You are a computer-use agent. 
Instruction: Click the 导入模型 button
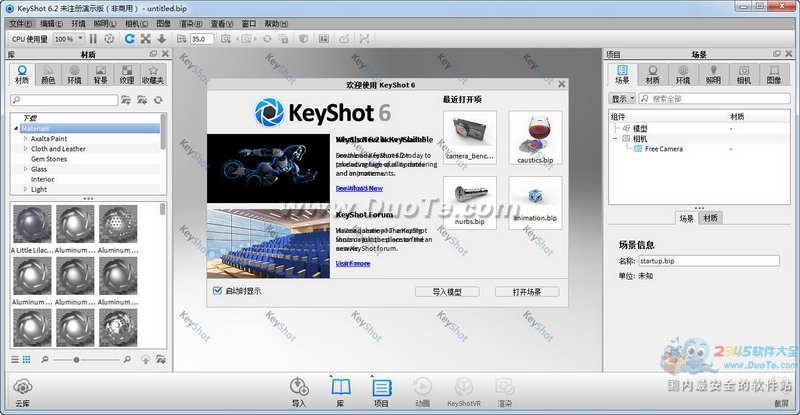click(x=447, y=291)
